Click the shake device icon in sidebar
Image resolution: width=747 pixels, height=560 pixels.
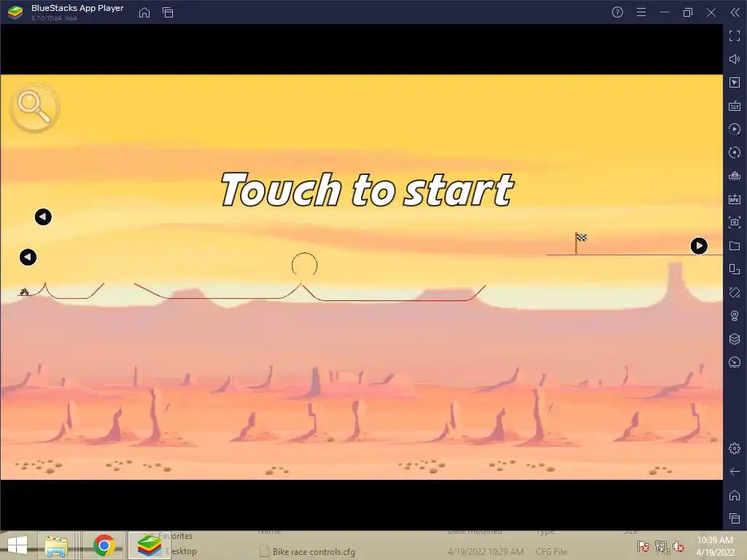(x=735, y=292)
